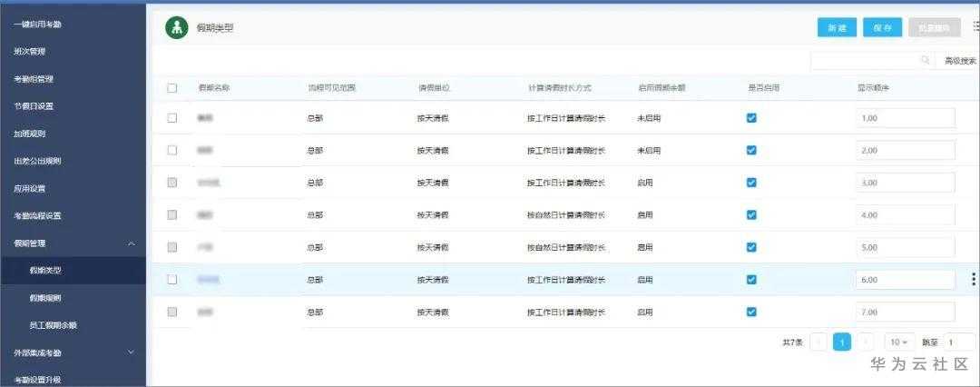The height and width of the screenshot is (387, 980).
Task: Open 考勤流程设置 in the sidebar
Action: pos(37,215)
